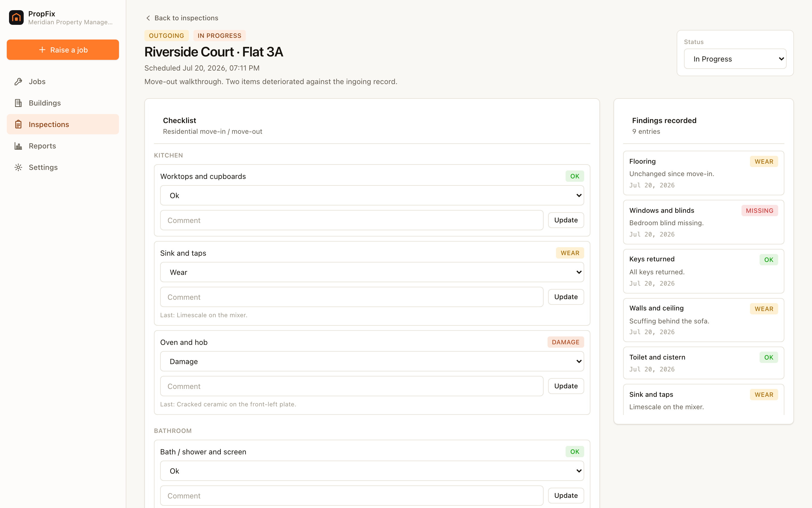Update the Worktops and cupboards item

point(566,220)
